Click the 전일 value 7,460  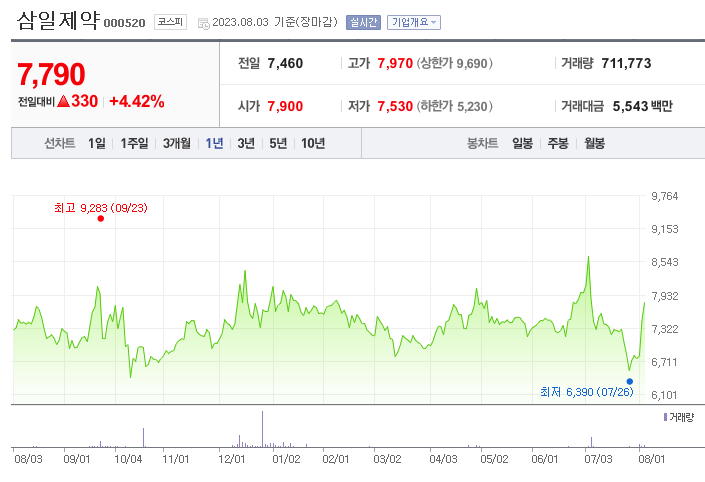tap(285, 63)
